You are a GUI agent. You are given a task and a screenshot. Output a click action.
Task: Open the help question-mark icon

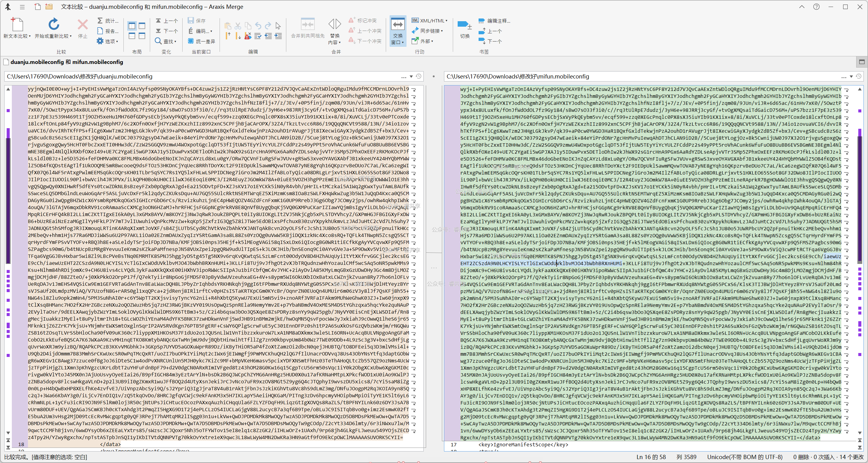816,7
